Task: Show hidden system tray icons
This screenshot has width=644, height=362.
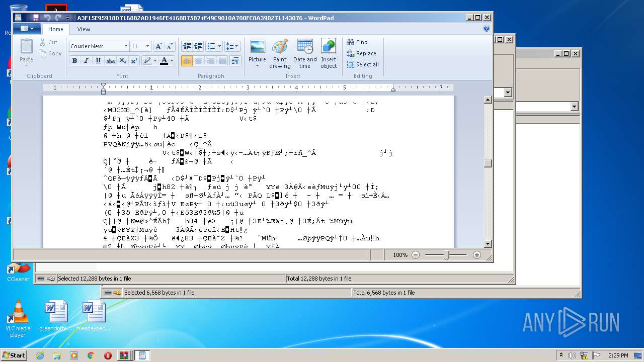Action: click(x=561, y=355)
